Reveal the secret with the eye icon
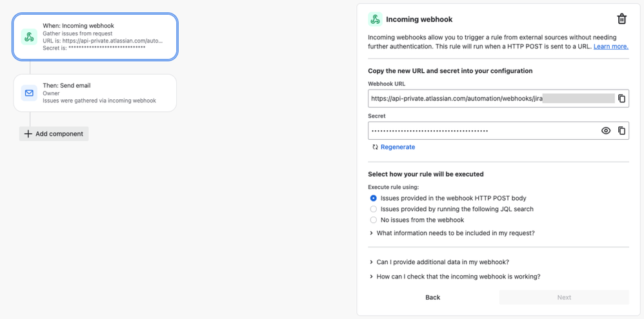 606,131
